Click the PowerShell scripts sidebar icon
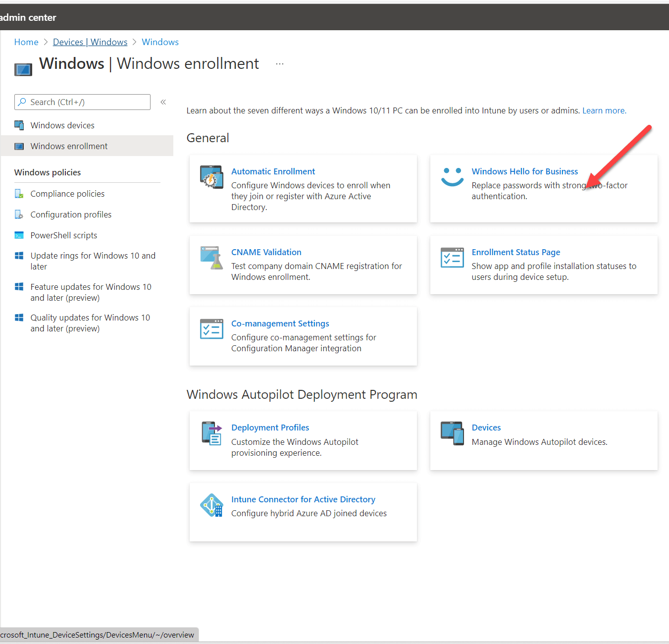The height and width of the screenshot is (644, 669). [x=19, y=235]
